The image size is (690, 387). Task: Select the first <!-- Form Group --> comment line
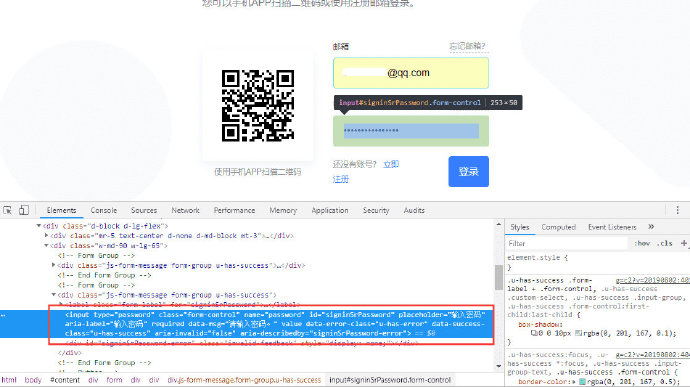point(96,255)
